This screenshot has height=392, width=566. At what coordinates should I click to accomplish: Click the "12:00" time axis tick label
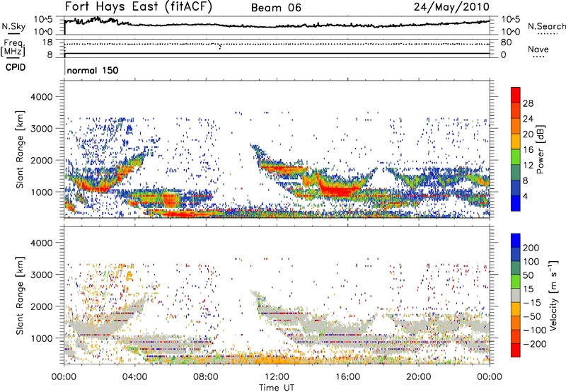(x=277, y=377)
